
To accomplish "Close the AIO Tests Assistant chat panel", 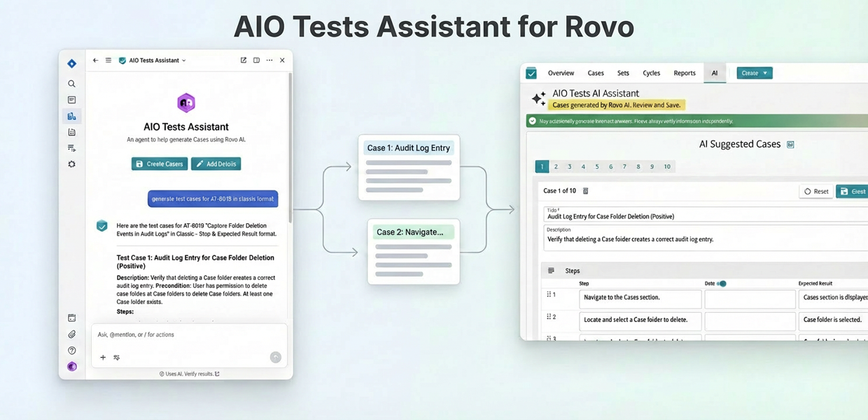I will [x=282, y=60].
